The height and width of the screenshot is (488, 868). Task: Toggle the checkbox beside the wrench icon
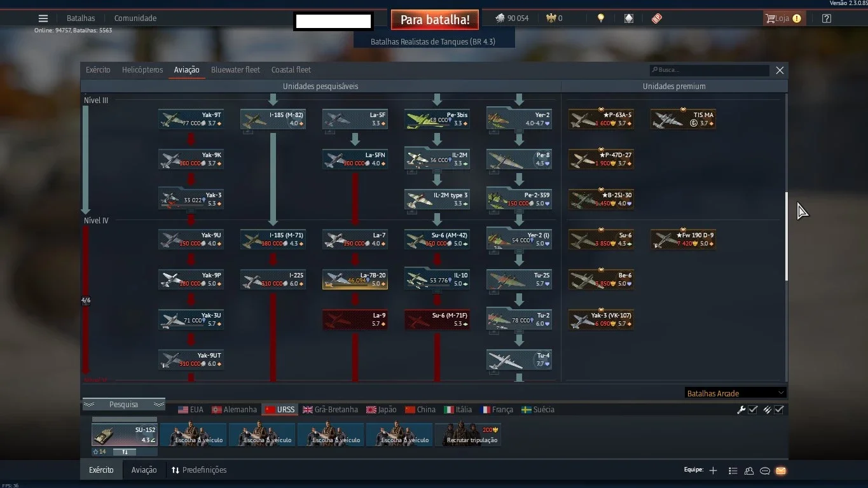pos(753,410)
